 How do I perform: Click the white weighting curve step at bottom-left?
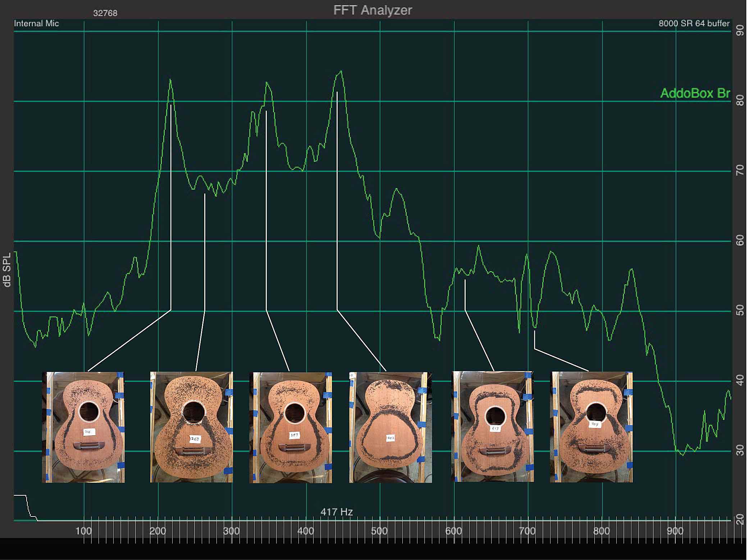tap(26, 507)
